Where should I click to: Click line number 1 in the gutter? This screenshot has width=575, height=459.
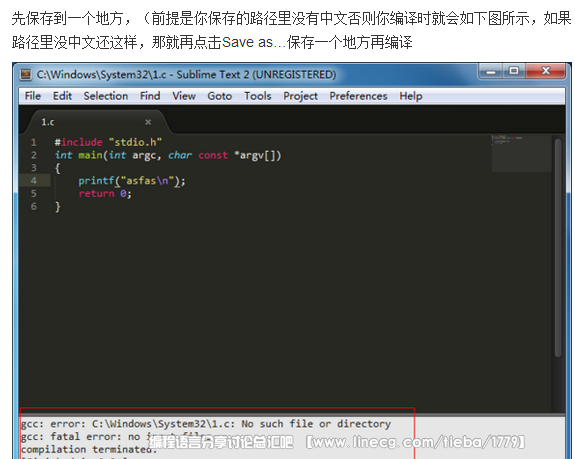point(34,142)
